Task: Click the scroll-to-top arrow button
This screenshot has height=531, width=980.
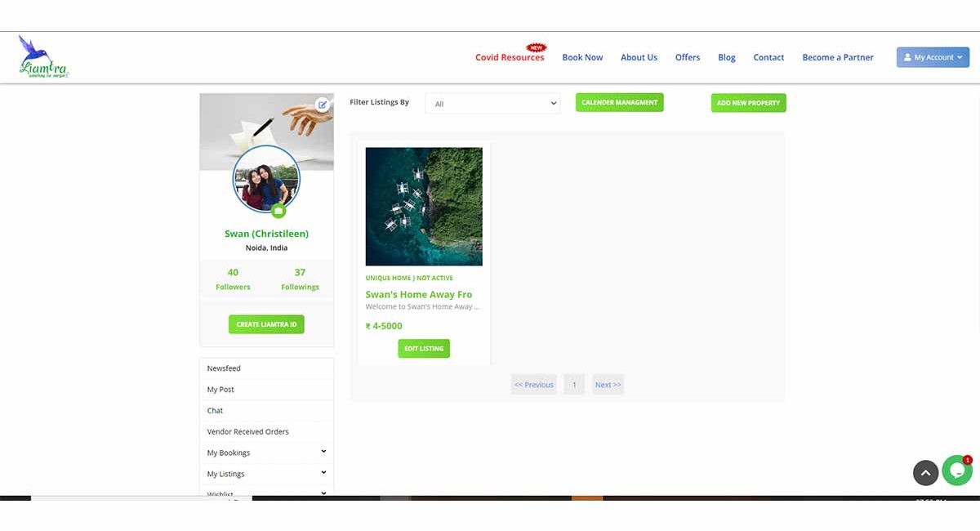Action: coord(925,473)
